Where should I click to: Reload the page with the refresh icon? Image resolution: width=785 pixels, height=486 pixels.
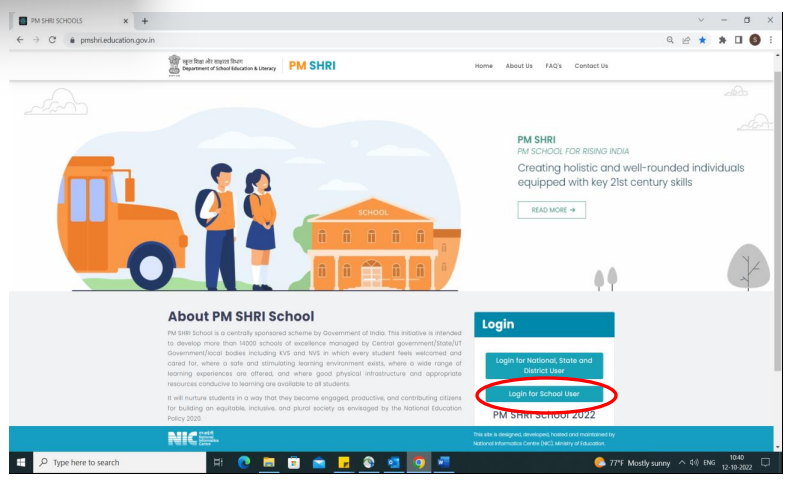pos(52,40)
